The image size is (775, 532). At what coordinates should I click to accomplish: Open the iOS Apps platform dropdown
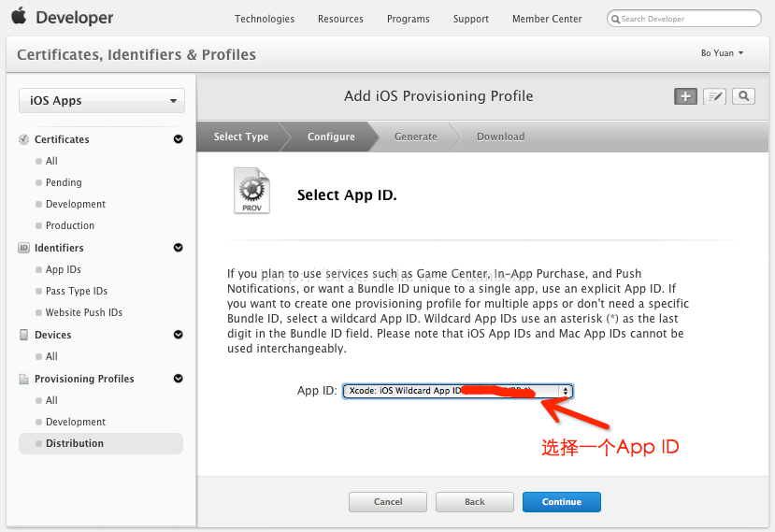(x=102, y=101)
